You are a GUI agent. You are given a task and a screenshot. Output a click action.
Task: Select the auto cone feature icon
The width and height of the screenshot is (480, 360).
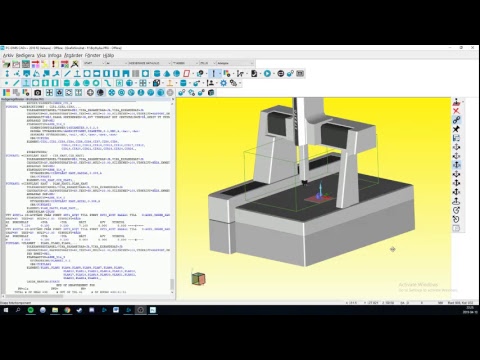[x=167, y=73]
